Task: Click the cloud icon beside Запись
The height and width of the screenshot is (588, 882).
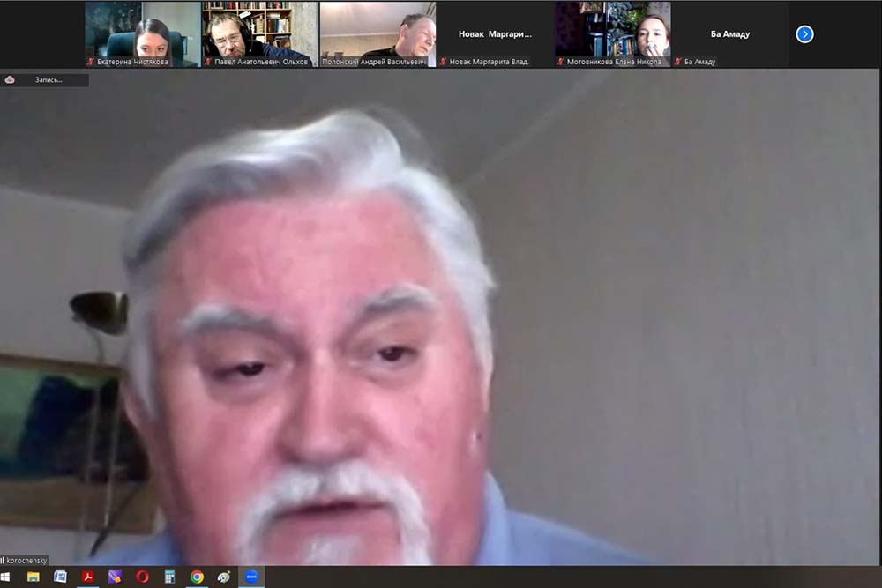Action: (x=10, y=80)
